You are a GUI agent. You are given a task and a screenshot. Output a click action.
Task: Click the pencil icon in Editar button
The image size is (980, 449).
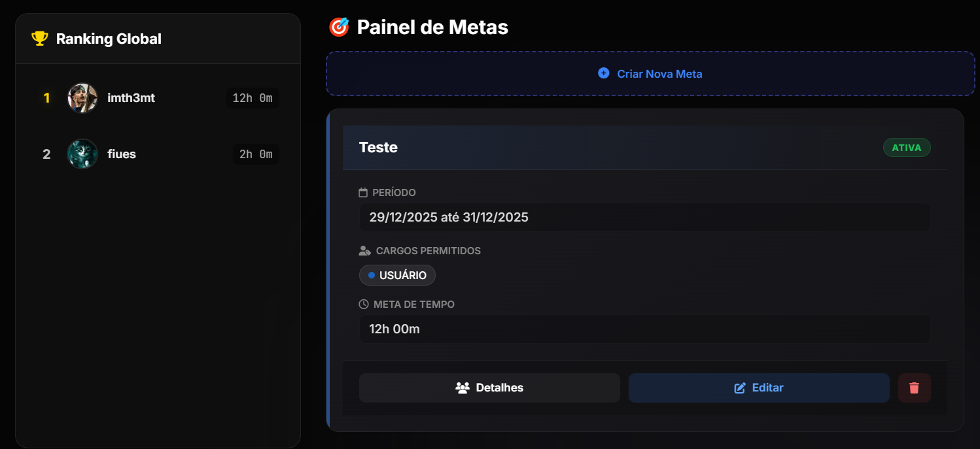click(740, 388)
